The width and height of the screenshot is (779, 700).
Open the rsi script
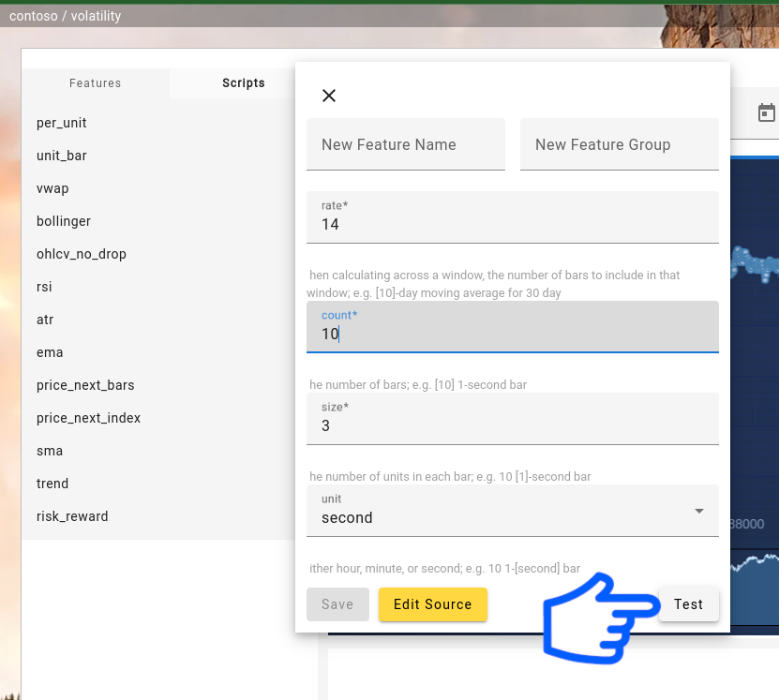[x=45, y=287]
